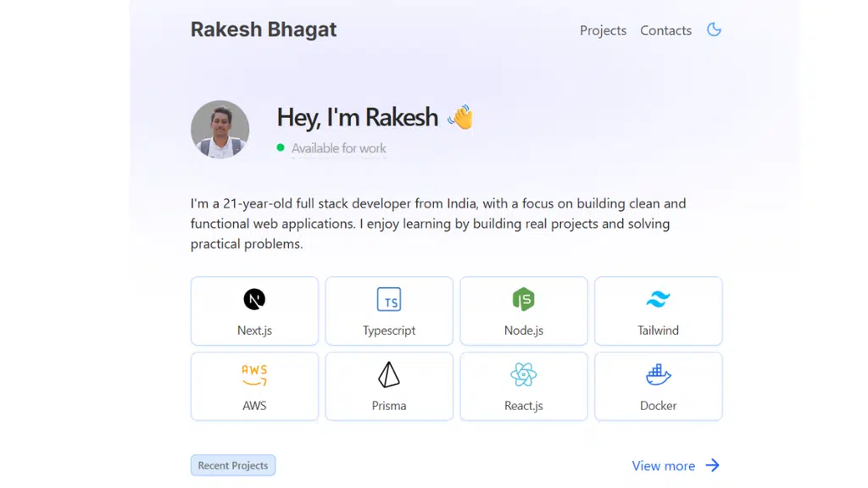Click the waving hand emoji

(x=460, y=117)
